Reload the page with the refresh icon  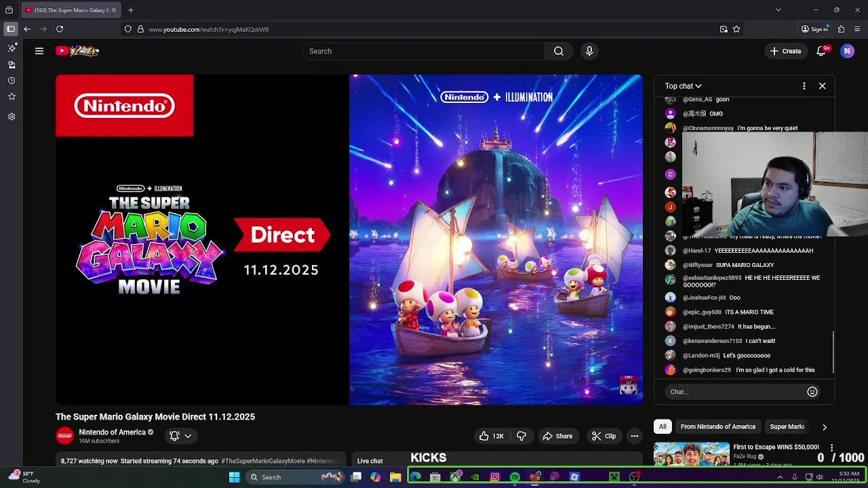pyautogui.click(x=60, y=29)
